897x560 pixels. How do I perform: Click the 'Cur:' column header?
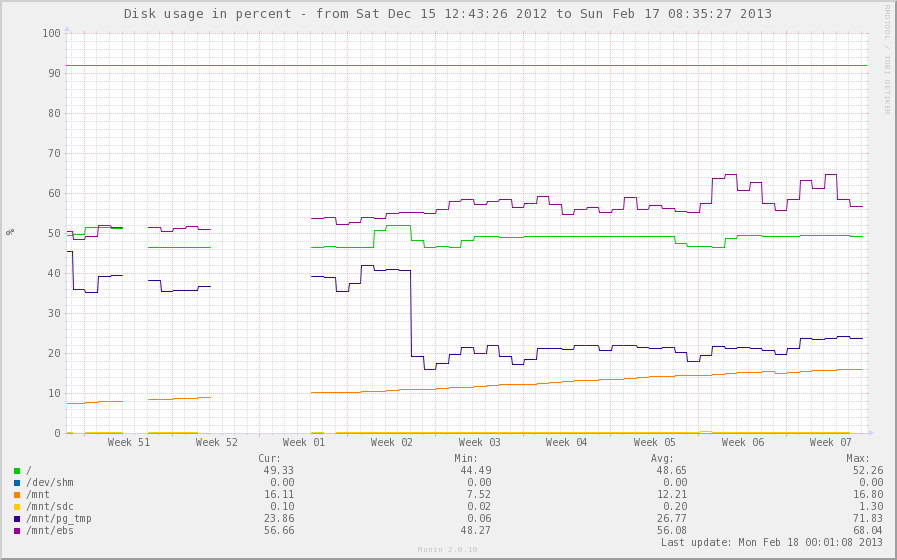[x=269, y=457]
